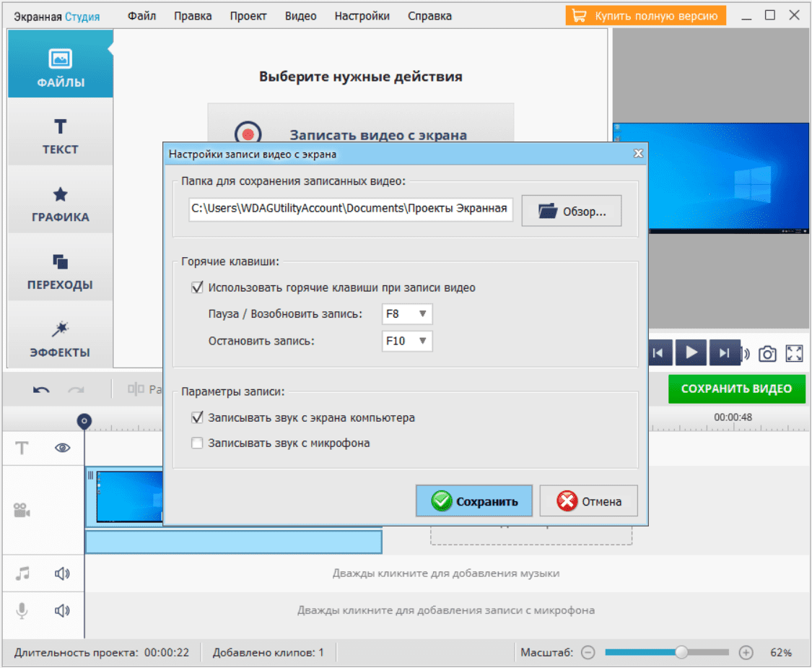Toggle use hotkeys during video recording checkbox

pos(197,287)
